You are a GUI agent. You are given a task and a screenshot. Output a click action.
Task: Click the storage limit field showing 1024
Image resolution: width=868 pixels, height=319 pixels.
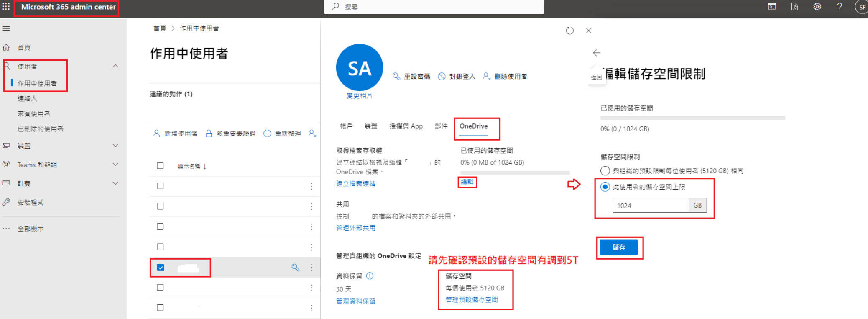[651, 206]
